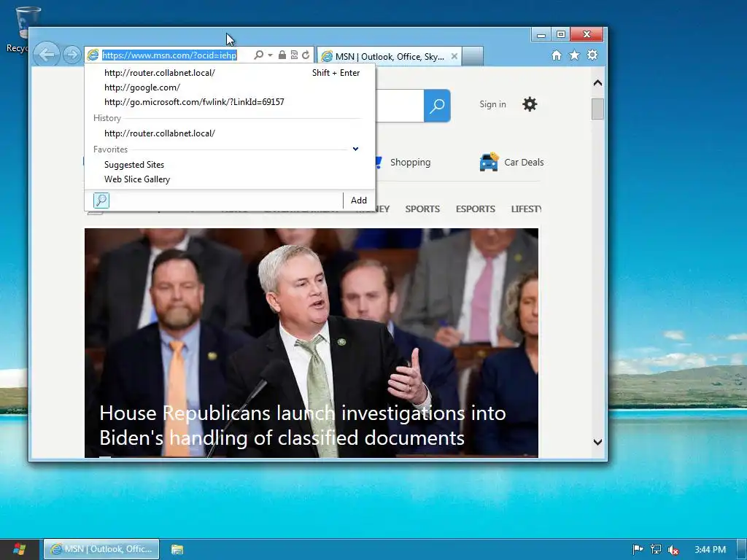
Task: Open the Car Deals link
Action: tap(524, 163)
